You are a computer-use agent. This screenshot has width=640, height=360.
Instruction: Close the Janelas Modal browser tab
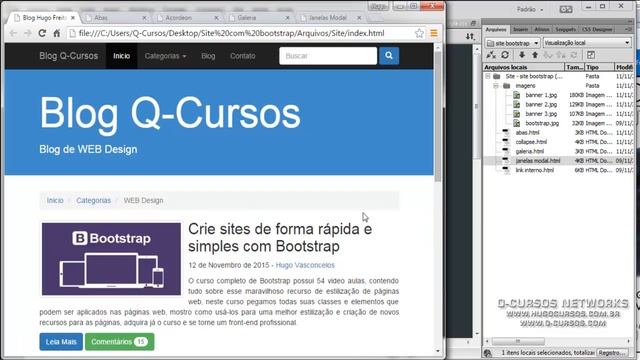pos(359,18)
